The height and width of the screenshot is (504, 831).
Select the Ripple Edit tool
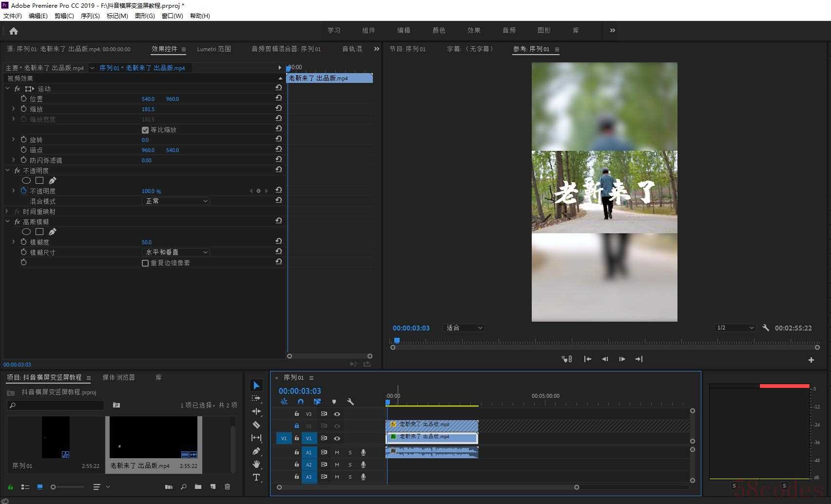[256, 411]
